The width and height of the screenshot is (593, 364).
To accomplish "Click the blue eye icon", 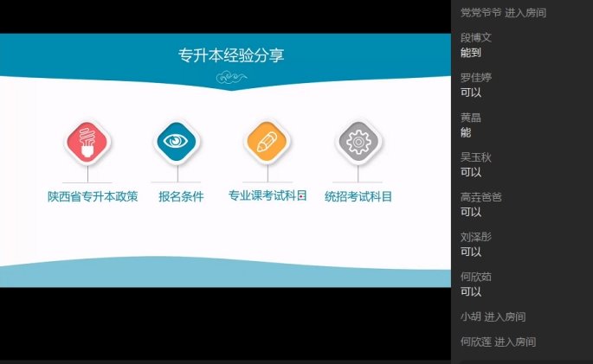I will (177, 142).
